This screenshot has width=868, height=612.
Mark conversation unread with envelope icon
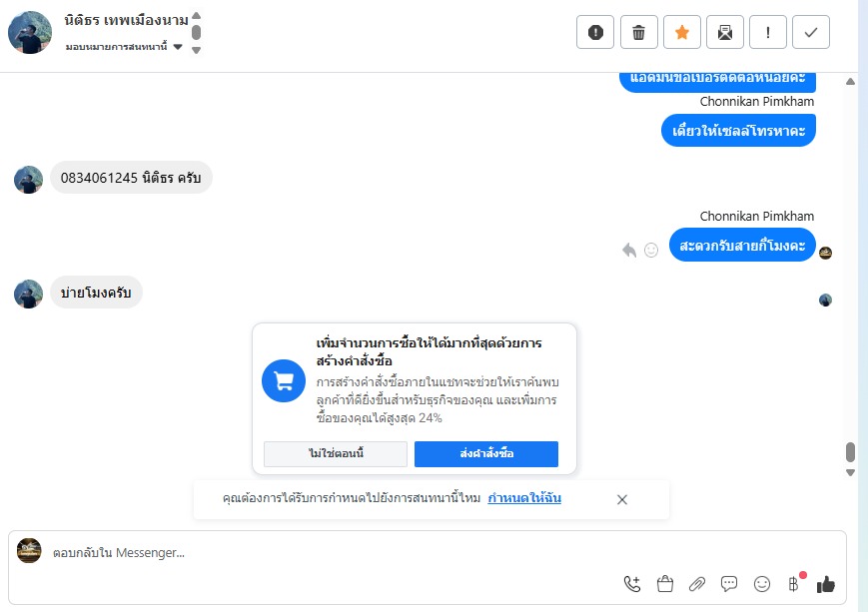pos(725,32)
